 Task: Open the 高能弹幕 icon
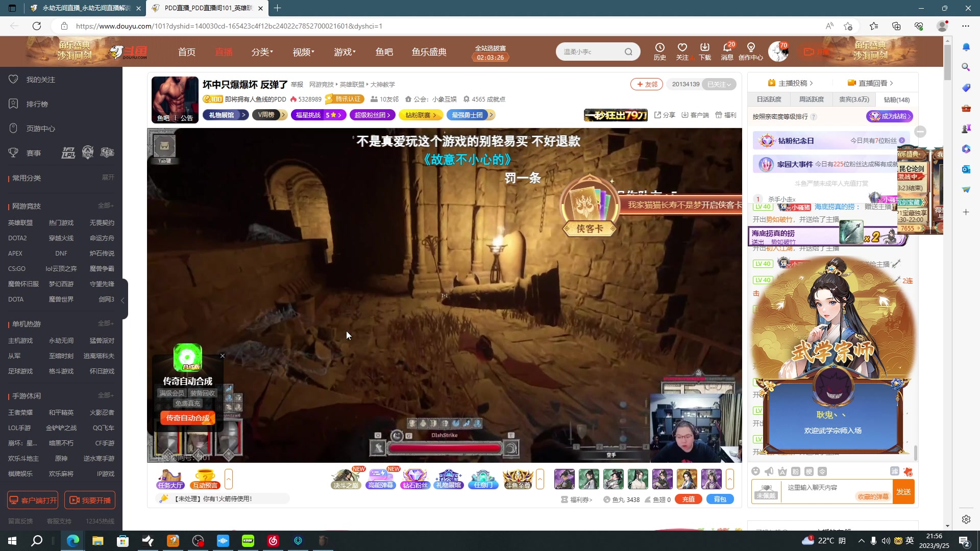[x=381, y=479]
